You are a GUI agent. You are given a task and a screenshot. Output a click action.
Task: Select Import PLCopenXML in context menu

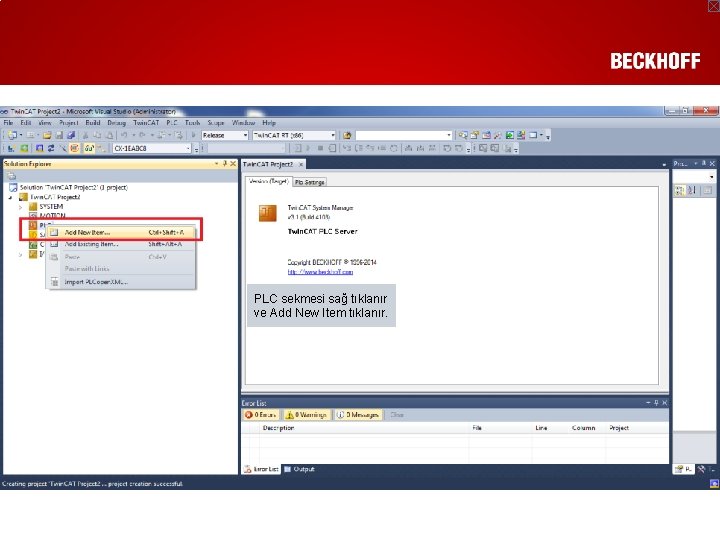pyautogui.click(x=122, y=282)
